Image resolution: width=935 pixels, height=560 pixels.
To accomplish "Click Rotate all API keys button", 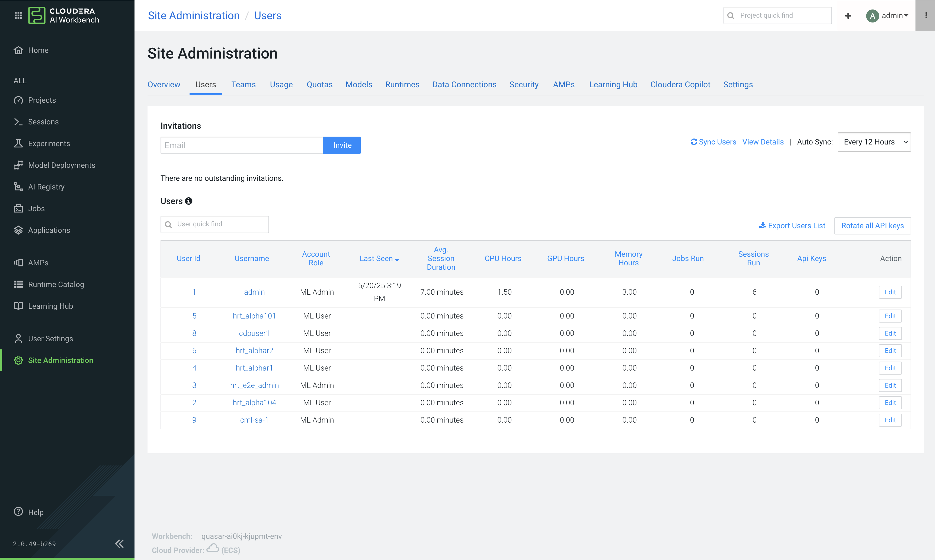I will click(x=872, y=226).
